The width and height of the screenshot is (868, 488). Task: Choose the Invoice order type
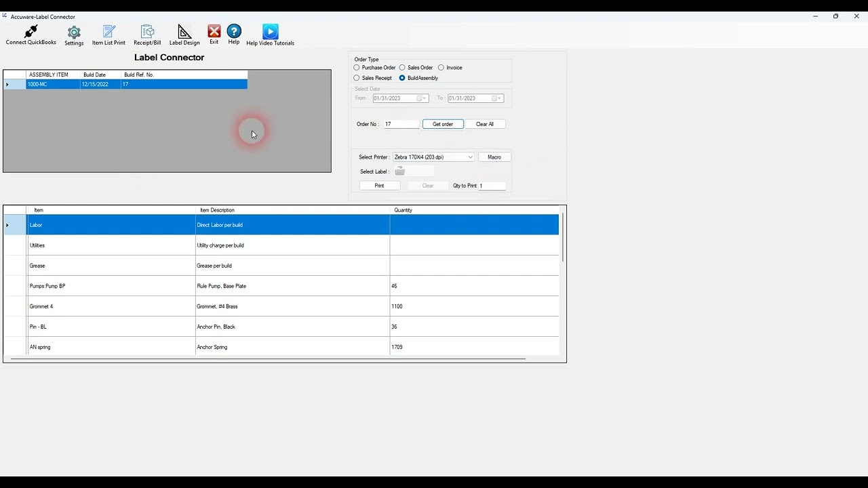441,68
